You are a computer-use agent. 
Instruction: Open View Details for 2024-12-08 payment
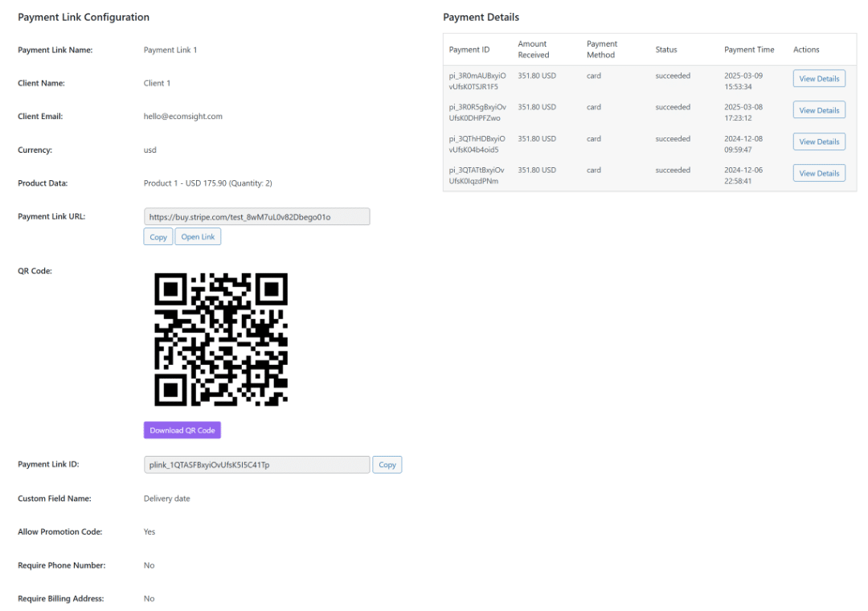819,141
